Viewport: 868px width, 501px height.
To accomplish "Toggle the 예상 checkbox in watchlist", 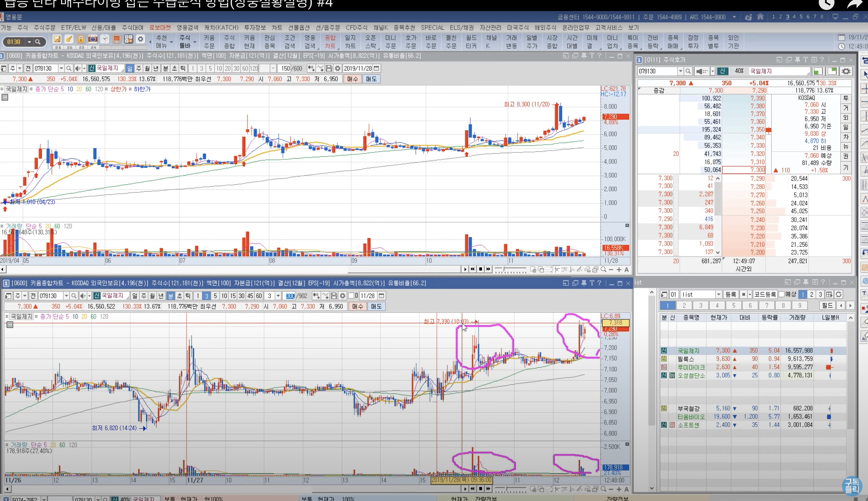I will tap(782, 295).
